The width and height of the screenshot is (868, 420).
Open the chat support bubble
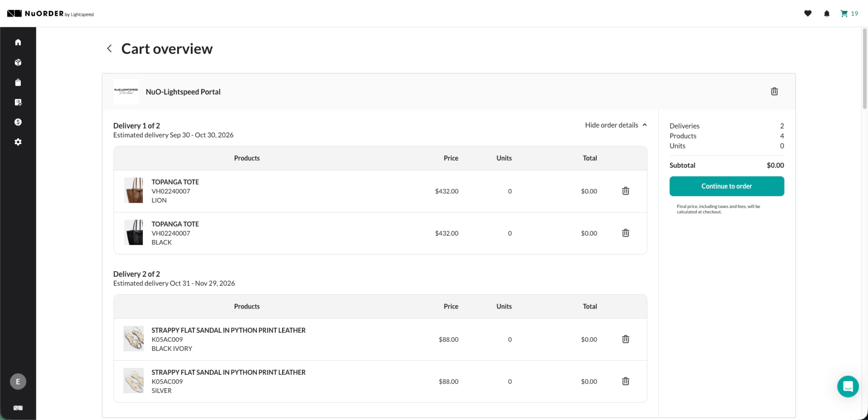tap(848, 387)
